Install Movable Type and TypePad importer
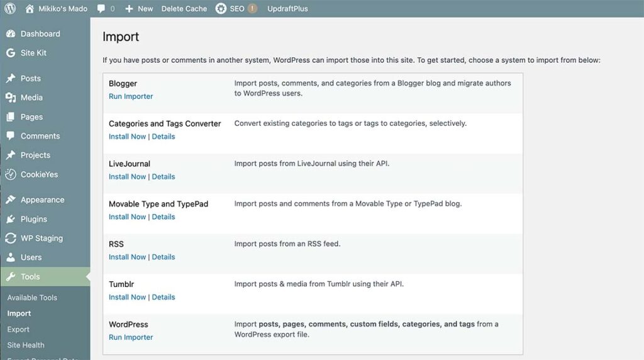This screenshot has width=644, height=360. pyautogui.click(x=127, y=217)
